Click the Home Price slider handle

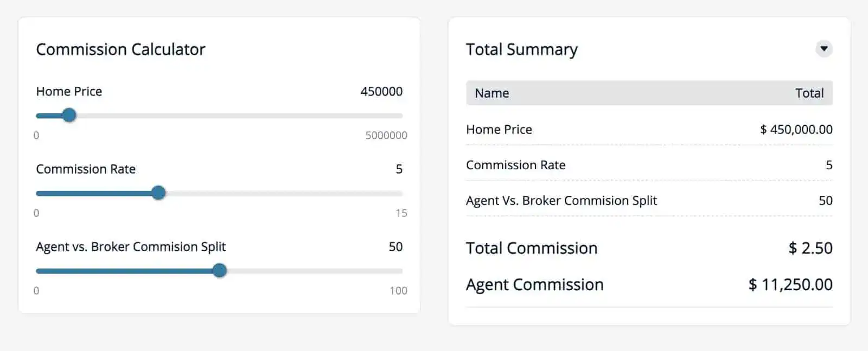point(69,115)
